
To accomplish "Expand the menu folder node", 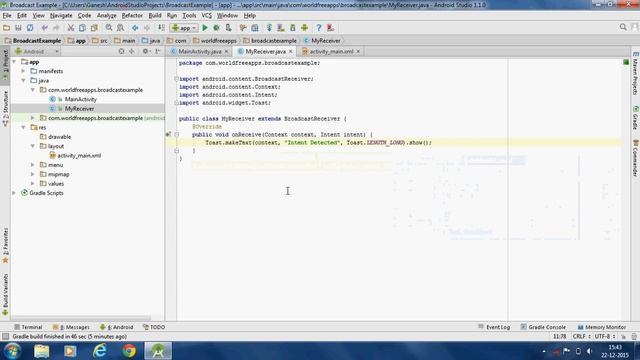I will tap(33, 165).
